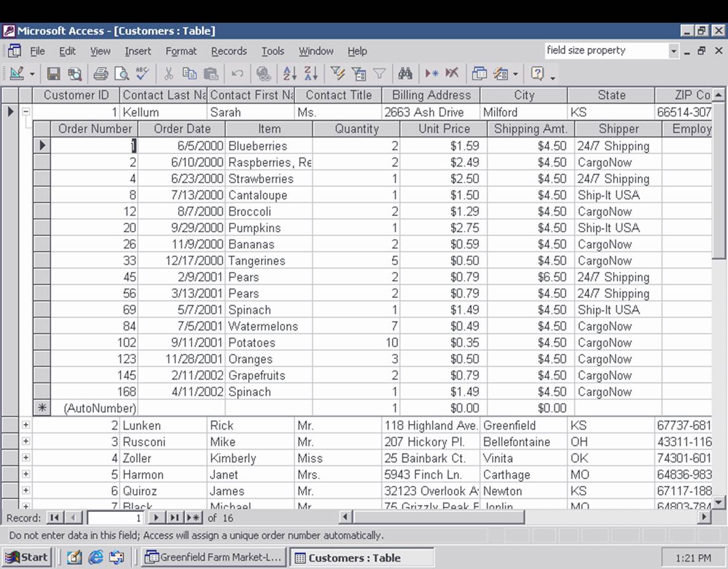Screen dimensions: 728x569
Task: Open the Format menu
Action: click(x=181, y=51)
